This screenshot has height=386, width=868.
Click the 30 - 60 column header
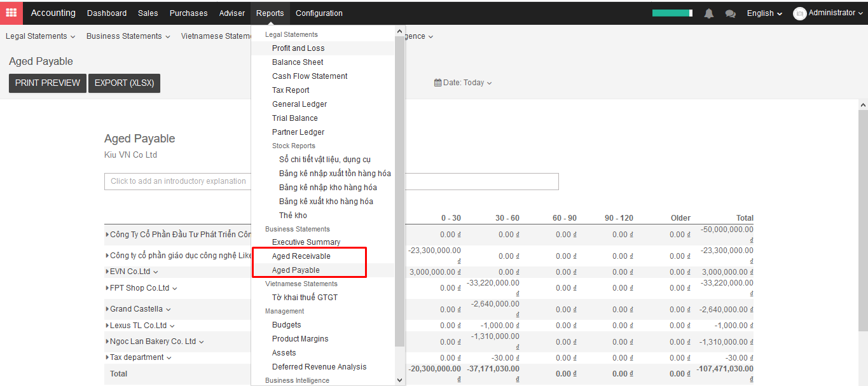click(x=507, y=218)
